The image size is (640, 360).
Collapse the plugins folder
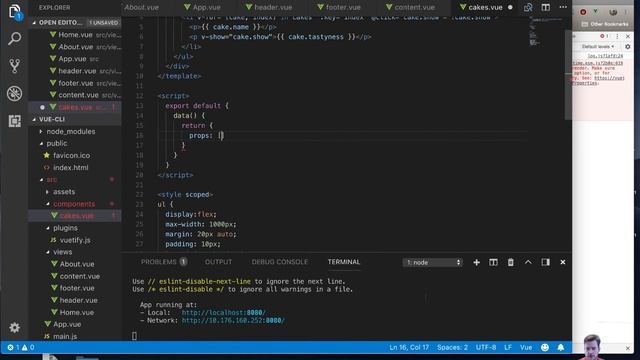click(65, 228)
